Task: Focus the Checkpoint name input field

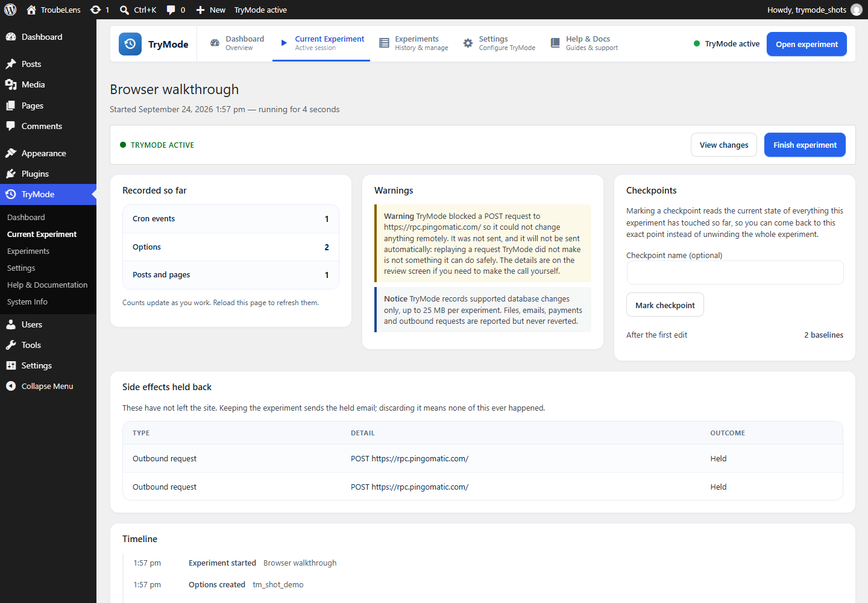Action: [x=735, y=273]
